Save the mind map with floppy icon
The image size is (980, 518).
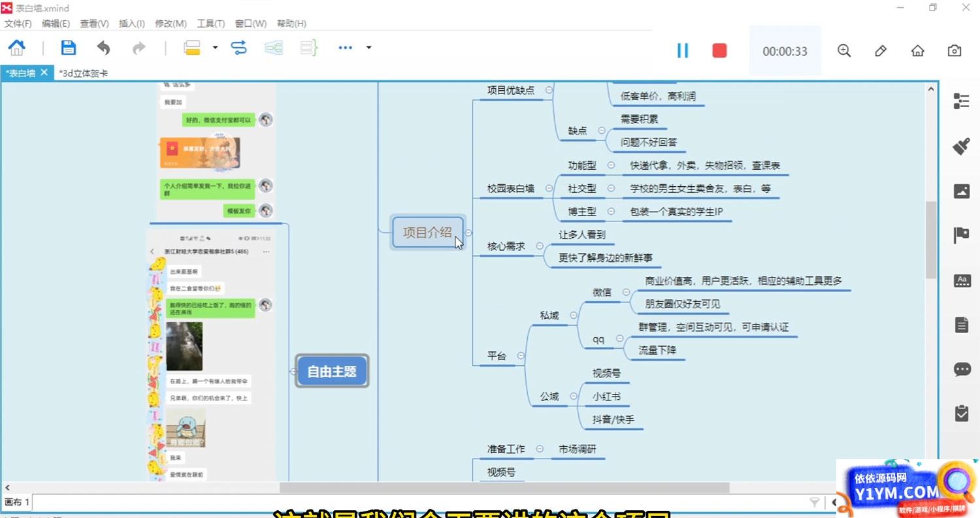(x=68, y=48)
